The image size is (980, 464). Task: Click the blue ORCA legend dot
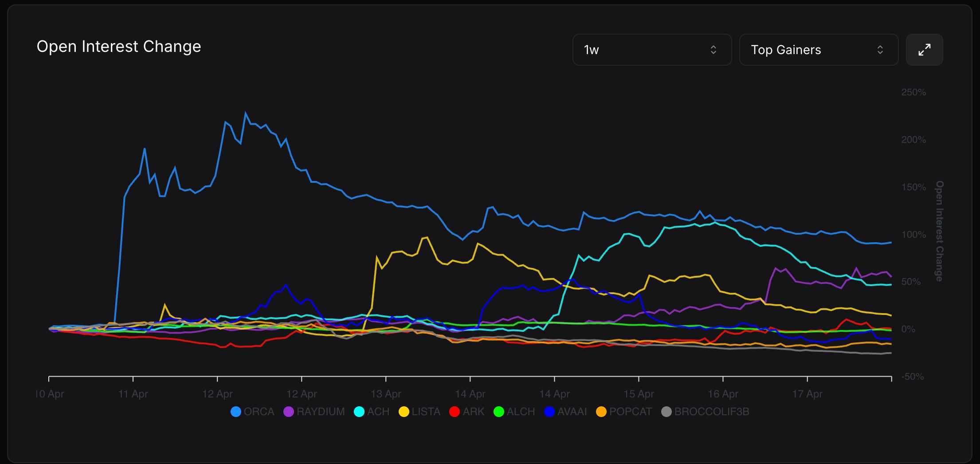pyautogui.click(x=236, y=412)
